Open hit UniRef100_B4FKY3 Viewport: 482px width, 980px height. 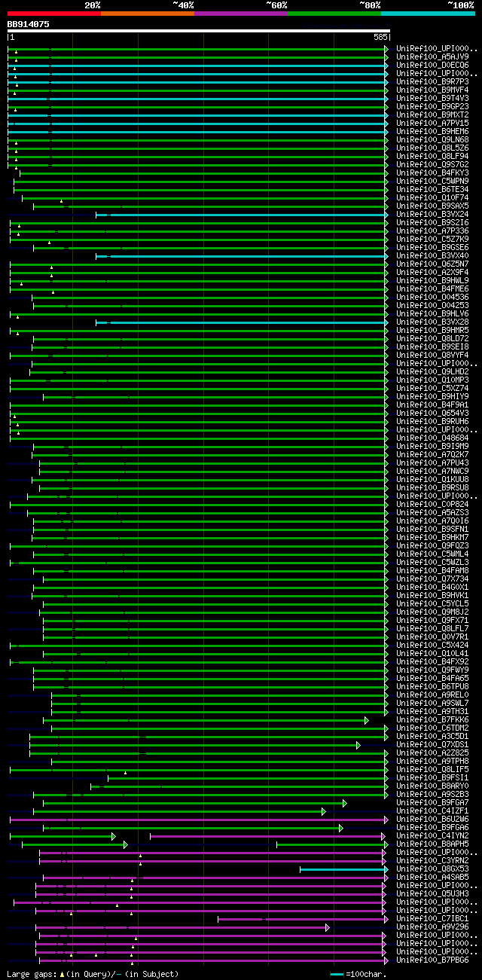click(x=432, y=172)
